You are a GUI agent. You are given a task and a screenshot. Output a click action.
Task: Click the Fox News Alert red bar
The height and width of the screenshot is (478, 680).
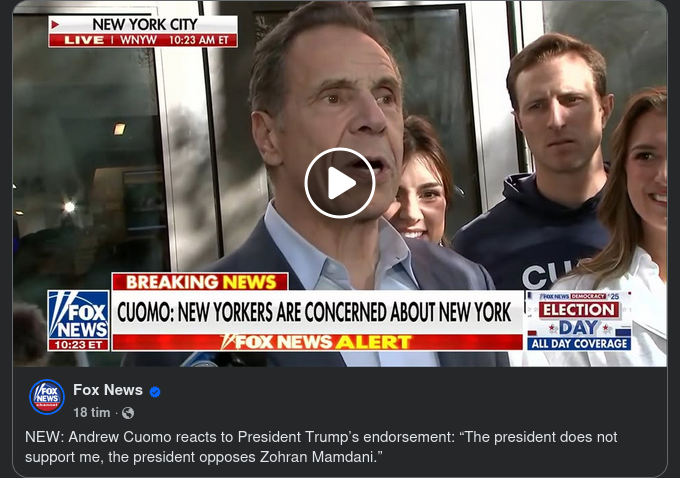tap(317, 342)
